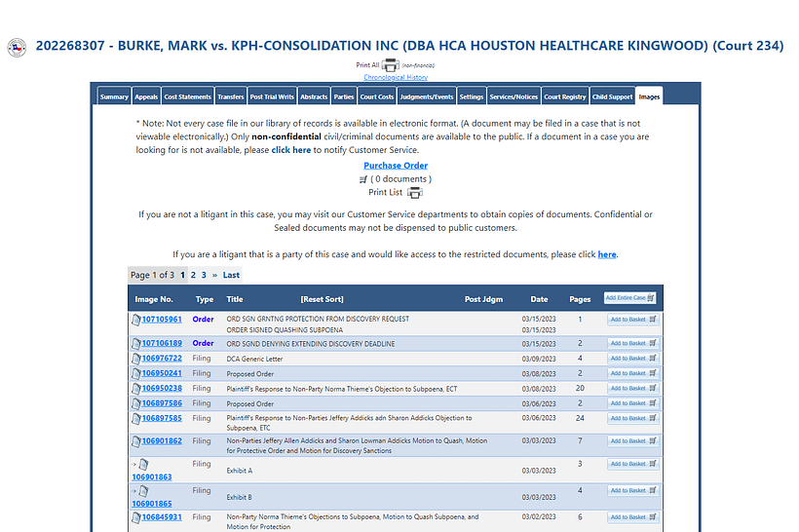Viewport: 799px width, 532px height.
Task: Open document icon for Exhibit A
Action: [143, 464]
